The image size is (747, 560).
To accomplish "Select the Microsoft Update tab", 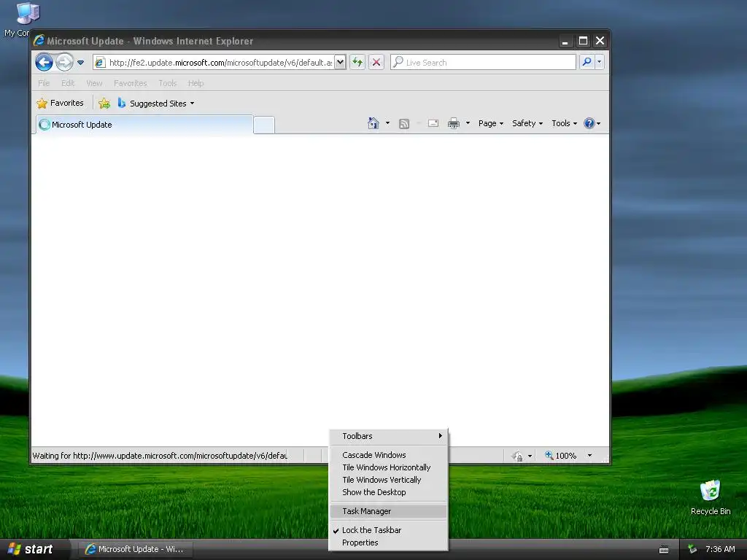I will [x=144, y=125].
